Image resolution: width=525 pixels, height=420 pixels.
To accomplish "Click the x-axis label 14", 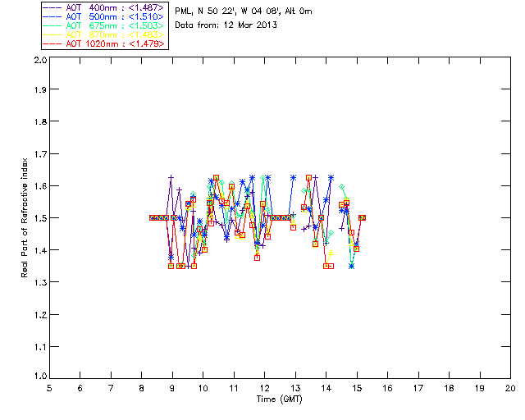I will [326, 388].
